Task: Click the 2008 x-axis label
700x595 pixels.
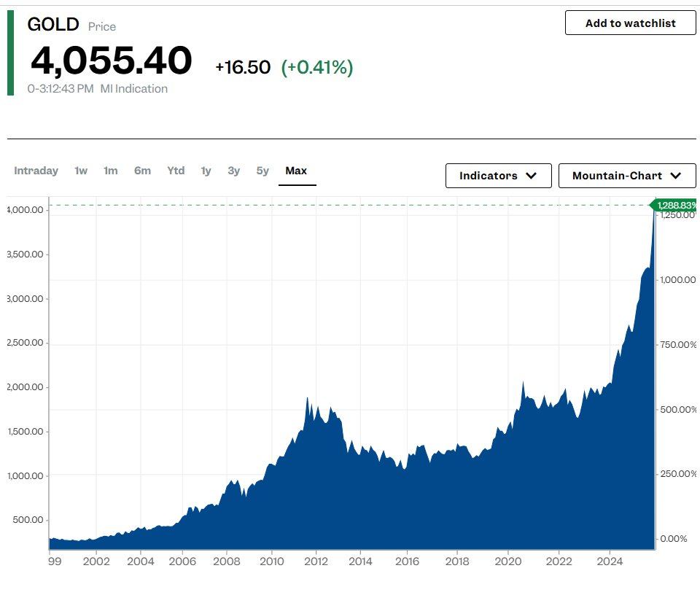Action: click(227, 561)
